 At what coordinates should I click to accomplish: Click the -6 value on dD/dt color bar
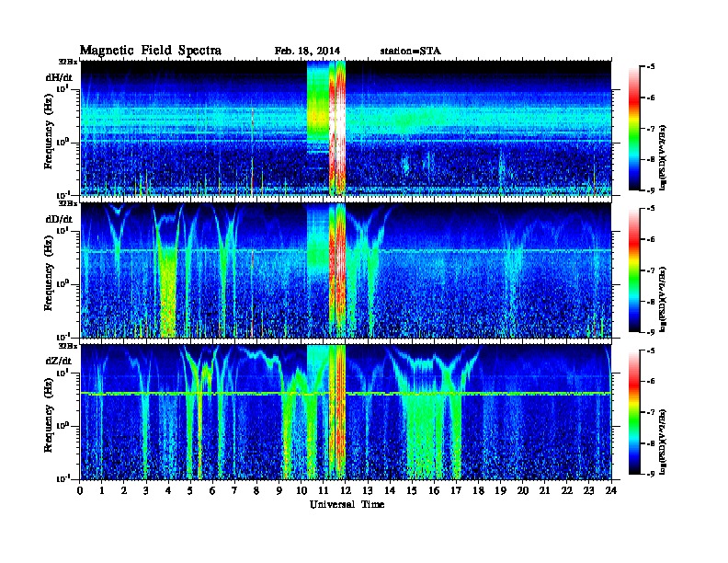point(651,239)
